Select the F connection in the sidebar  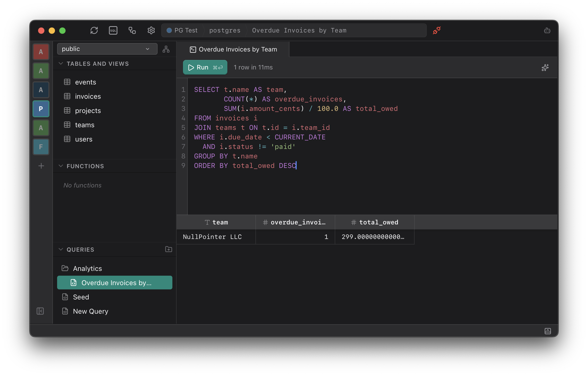click(41, 147)
